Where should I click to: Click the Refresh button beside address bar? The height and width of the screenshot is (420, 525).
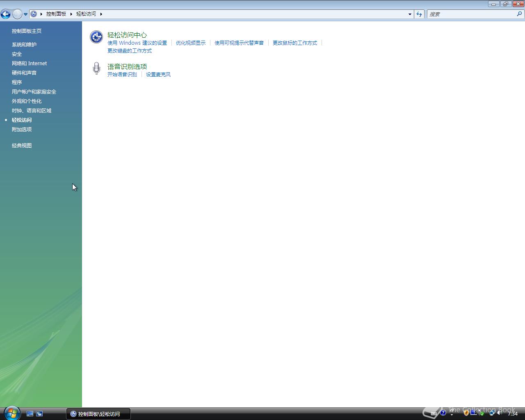(x=419, y=14)
